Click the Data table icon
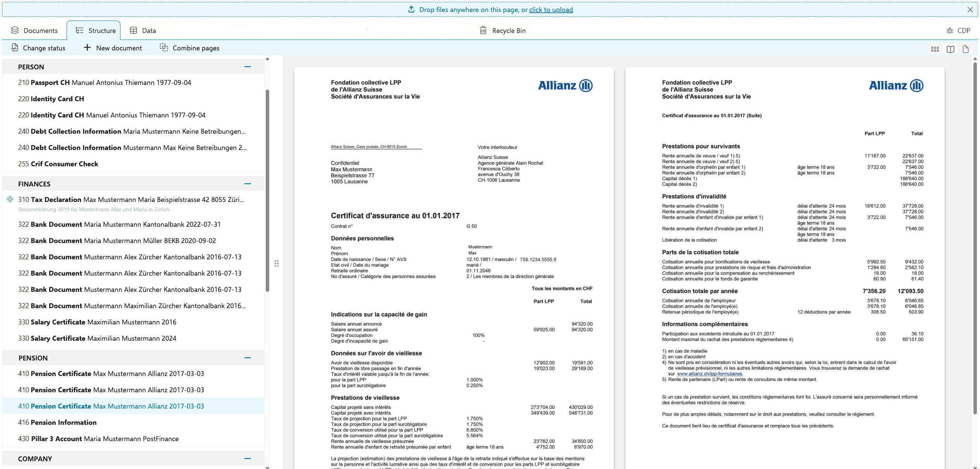 [x=133, y=30]
